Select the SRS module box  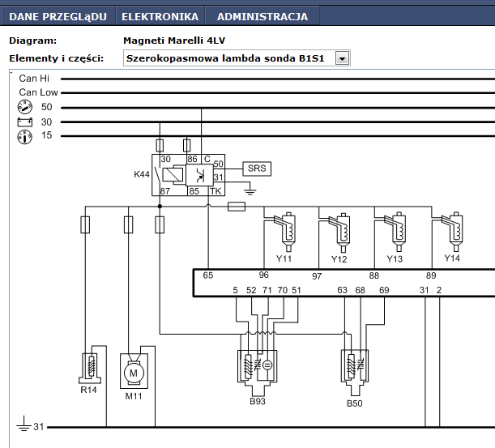tap(257, 169)
